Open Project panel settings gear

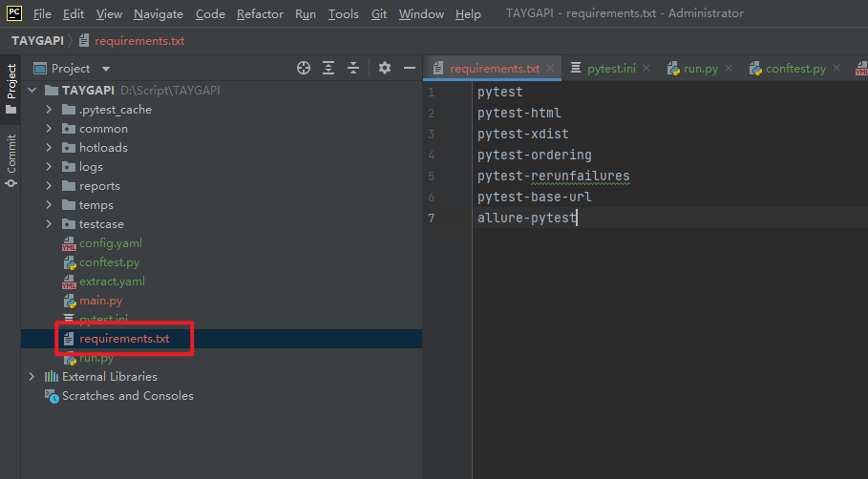tap(385, 68)
